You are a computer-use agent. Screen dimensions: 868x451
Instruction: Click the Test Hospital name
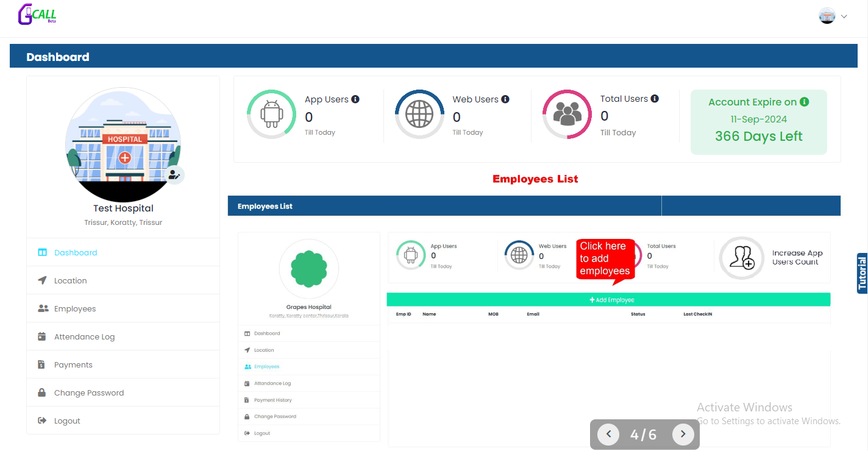tap(123, 208)
